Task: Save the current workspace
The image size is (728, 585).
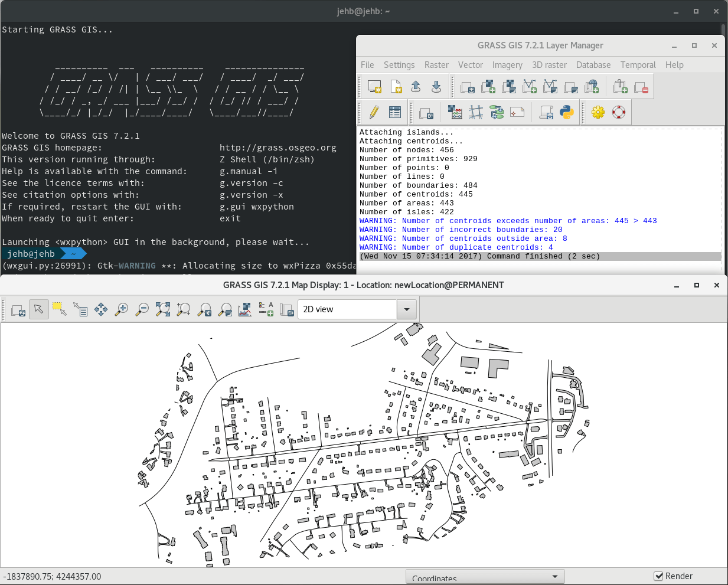Action: tap(436, 86)
